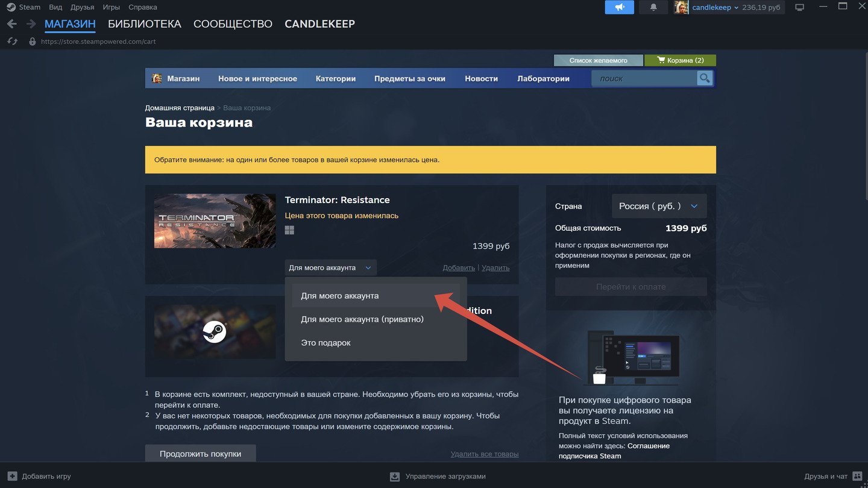Image resolution: width=868 pixels, height=488 pixels.
Task: Open the Вид menu
Action: click(55, 7)
